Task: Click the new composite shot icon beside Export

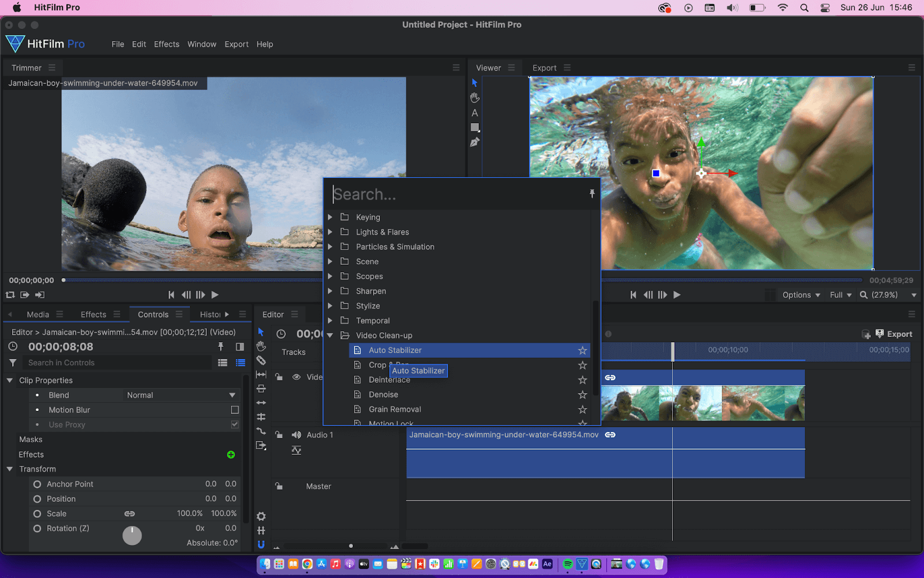Action: click(x=866, y=334)
